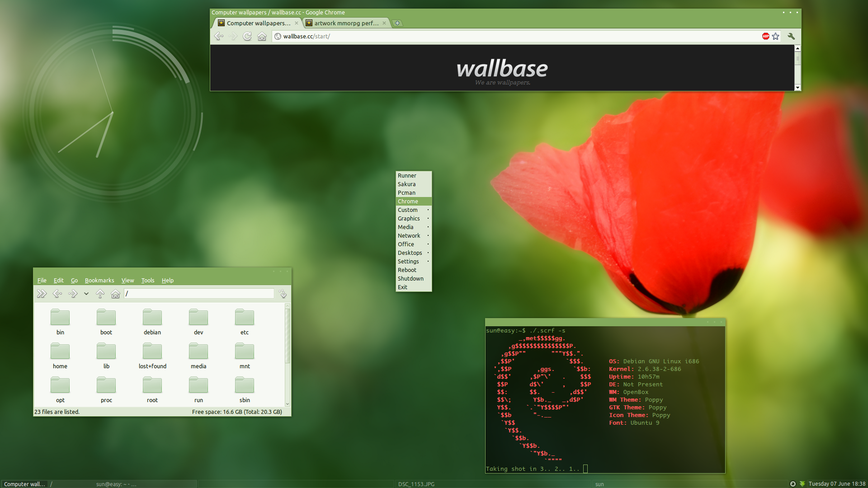Select the boot folder

[x=106, y=322]
